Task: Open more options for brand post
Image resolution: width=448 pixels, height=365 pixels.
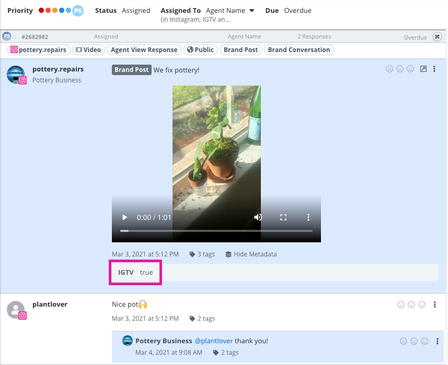Action: tap(434, 69)
